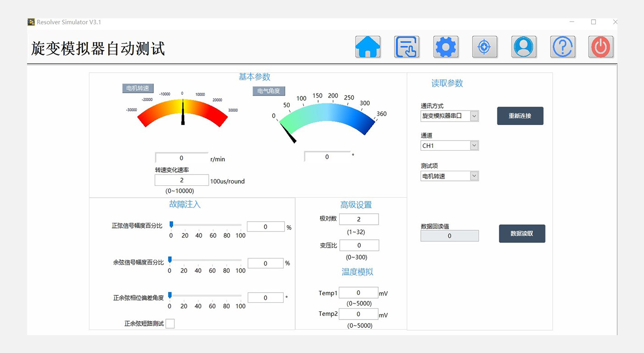Click the 数据读取 button
This screenshot has height=353, width=644.
pyautogui.click(x=522, y=234)
